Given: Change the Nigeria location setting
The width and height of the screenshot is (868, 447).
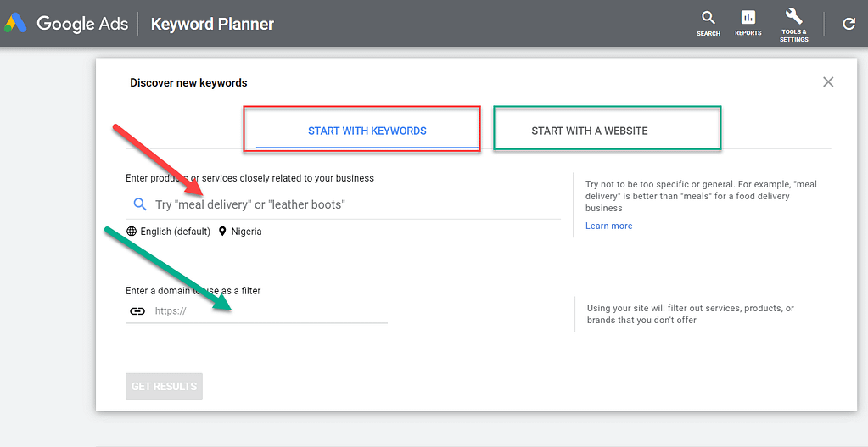Looking at the screenshot, I should point(240,232).
